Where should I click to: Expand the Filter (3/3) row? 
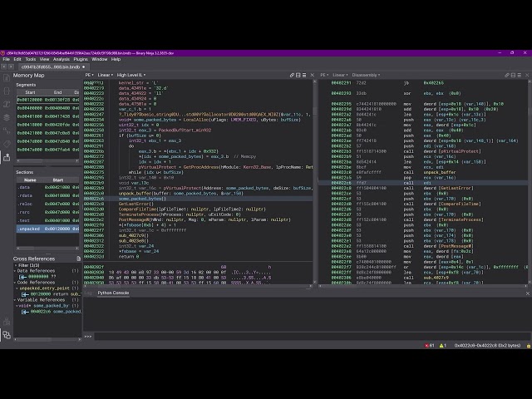pyautogui.click(x=16, y=265)
